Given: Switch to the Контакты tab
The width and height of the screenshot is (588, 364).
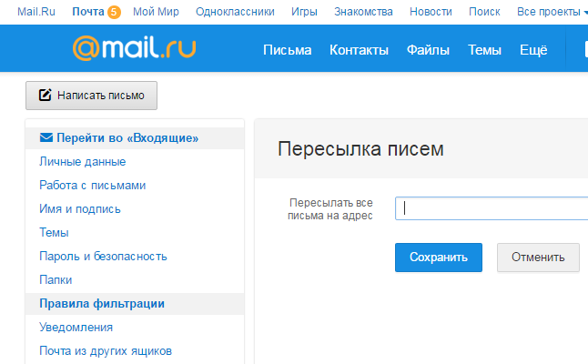Looking at the screenshot, I should coord(359,50).
